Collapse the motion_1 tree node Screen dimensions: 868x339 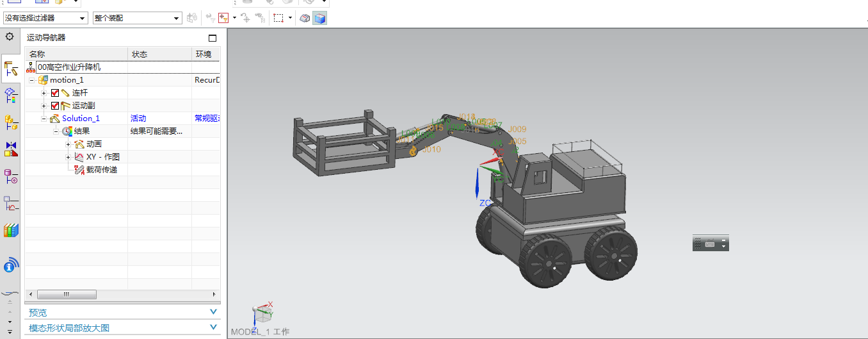coord(31,80)
